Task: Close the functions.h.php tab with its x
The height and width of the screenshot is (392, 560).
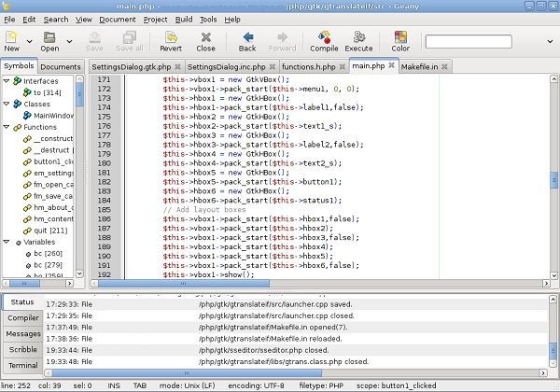Action: (343, 67)
